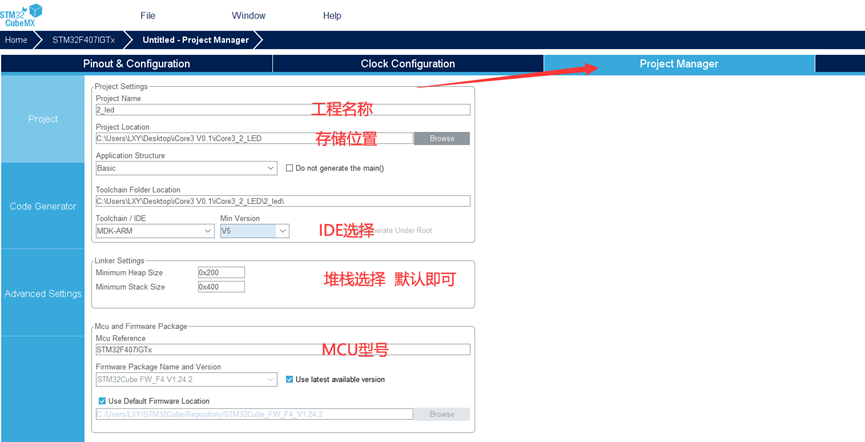Toggle Do not generate the main() checkbox
The width and height of the screenshot is (865, 442).
pyautogui.click(x=290, y=168)
